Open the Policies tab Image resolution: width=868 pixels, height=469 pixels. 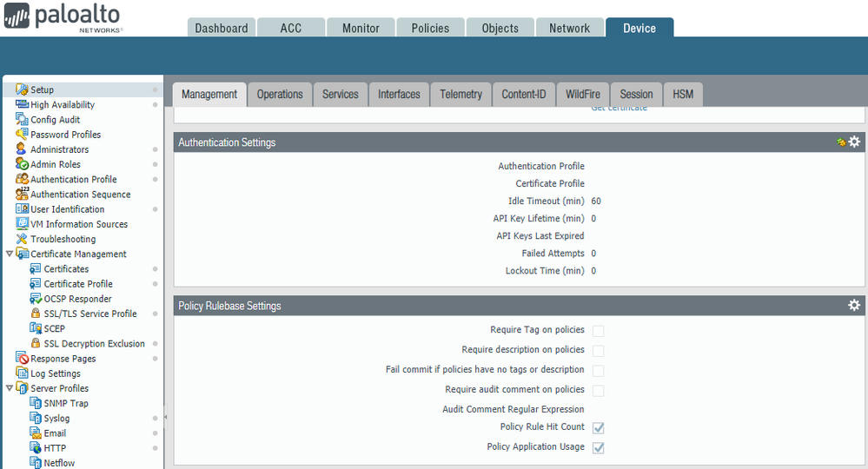430,28
